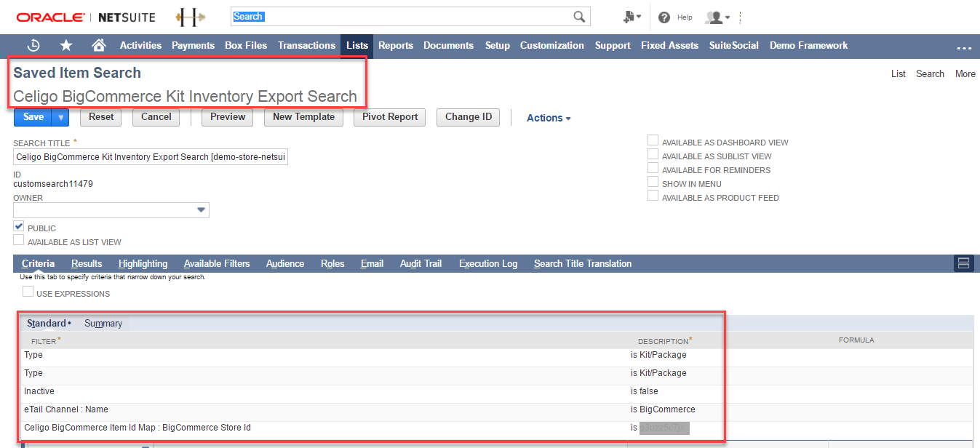Click the Pivot Report button
The image size is (980, 448).
[x=390, y=117]
